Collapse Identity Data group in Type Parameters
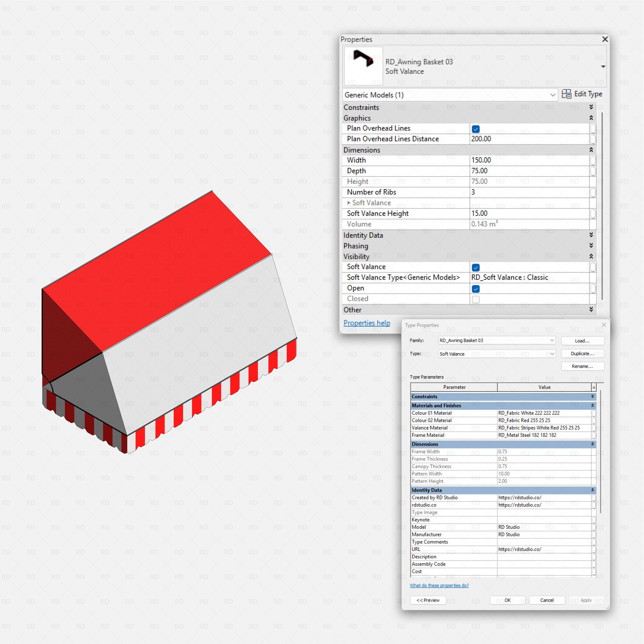Screen dimensions: 644x644 pyautogui.click(x=592, y=490)
